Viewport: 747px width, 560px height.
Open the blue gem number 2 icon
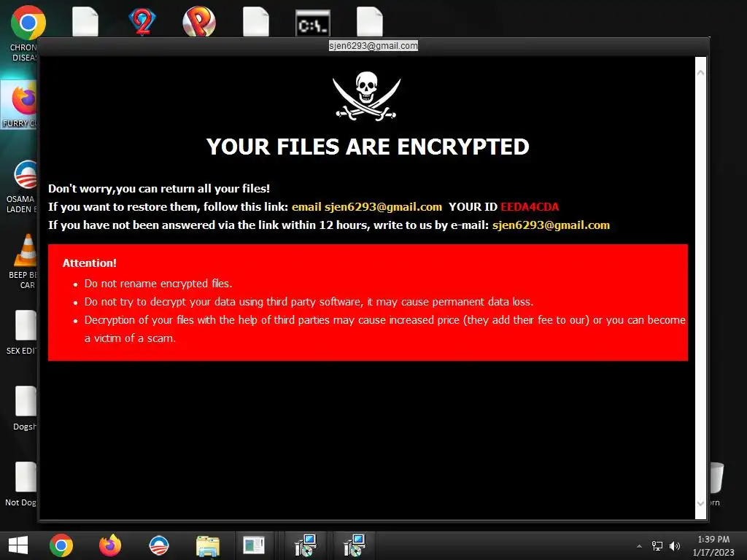(x=142, y=22)
